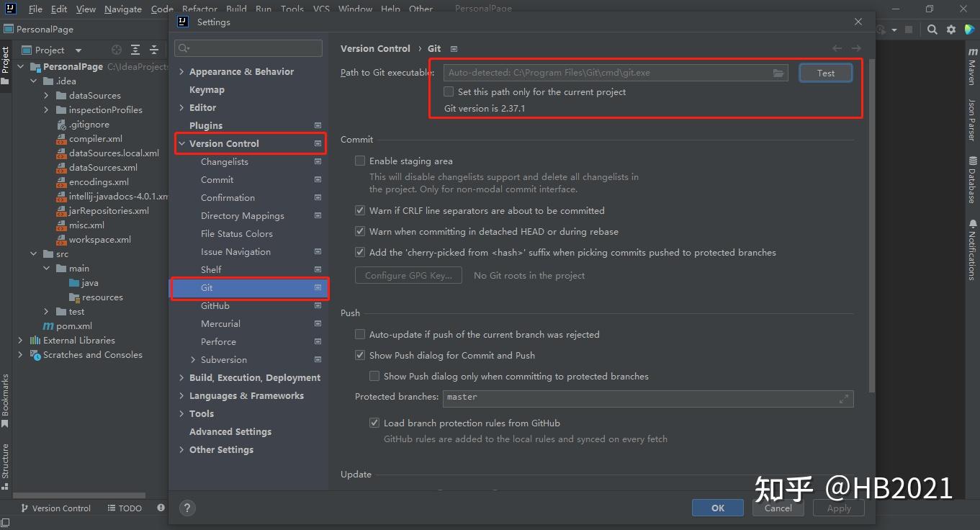
Task: Click the expand all icon in Project panel
Action: tap(135, 50)
